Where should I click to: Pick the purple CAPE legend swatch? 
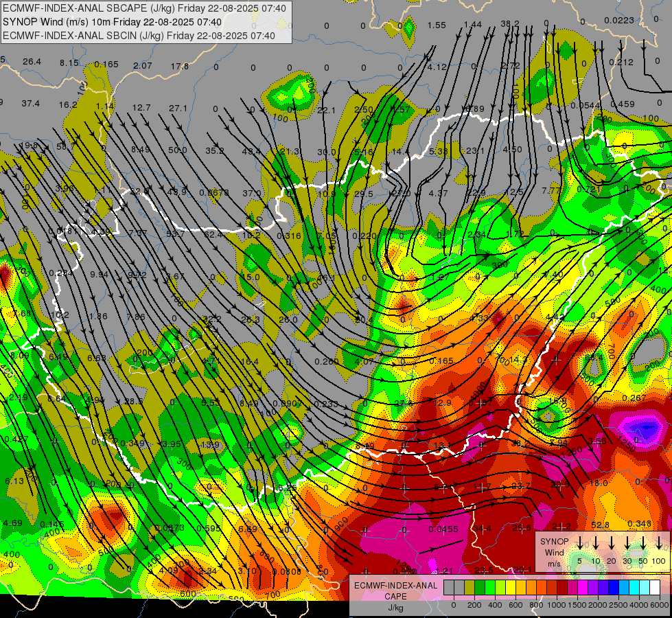(593, 588)
